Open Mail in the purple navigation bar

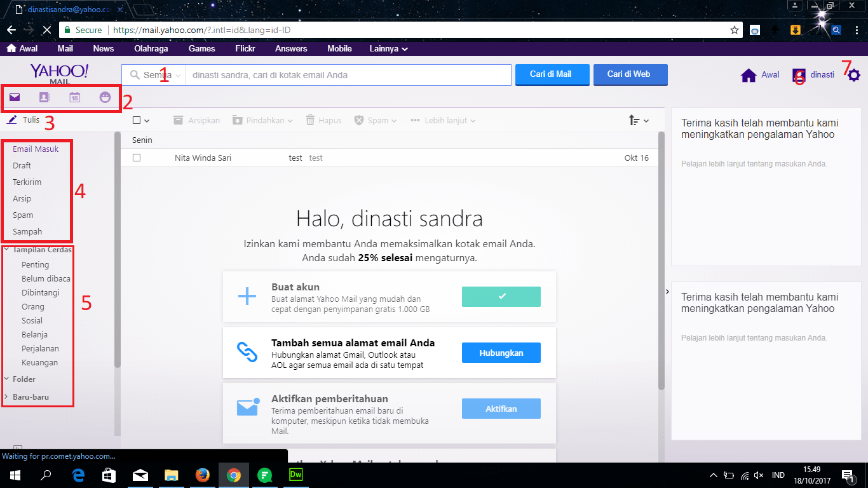[x=65, y=48]
